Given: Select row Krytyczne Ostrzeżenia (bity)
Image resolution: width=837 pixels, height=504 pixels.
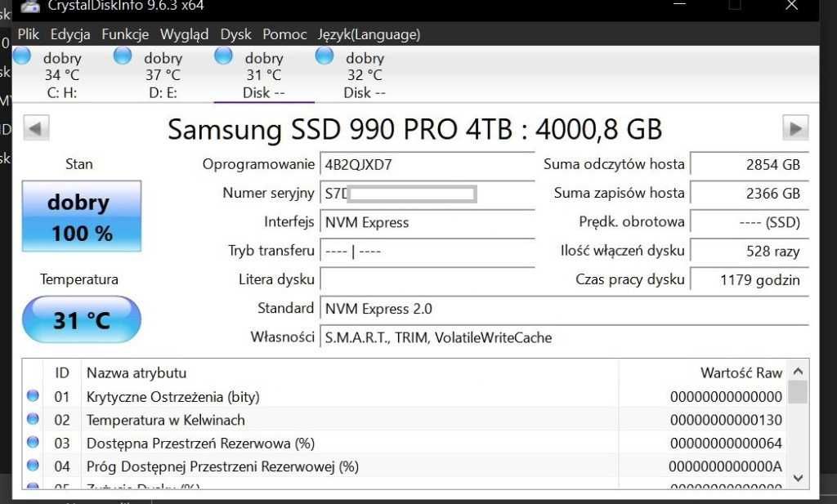Looking at the screenshot, I should click(405, 396).
